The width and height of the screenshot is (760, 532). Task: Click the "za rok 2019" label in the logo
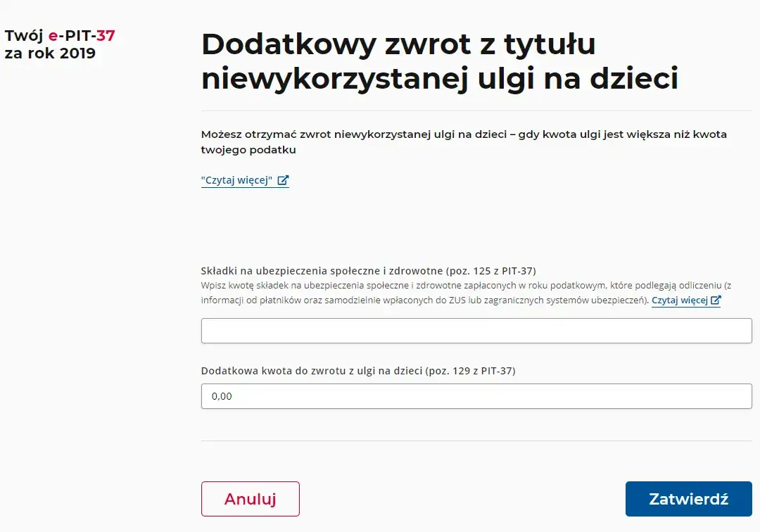[x=49, y=53]
